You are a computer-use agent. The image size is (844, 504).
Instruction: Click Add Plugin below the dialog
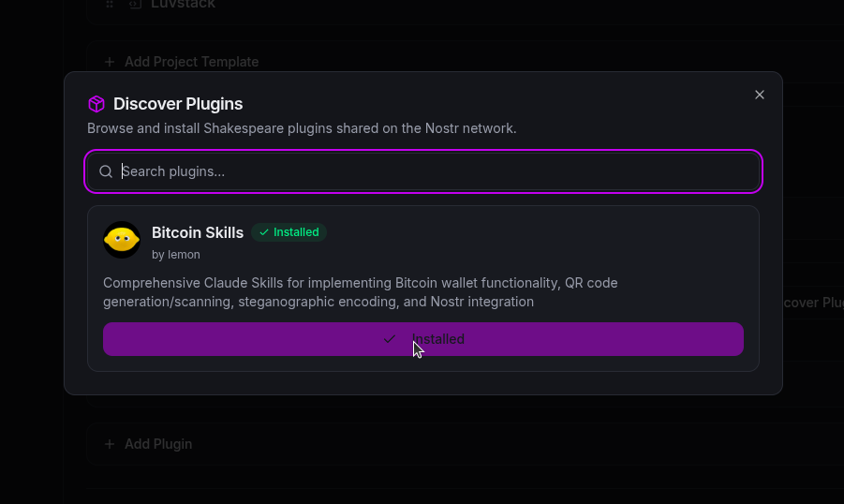coord(158,444)
